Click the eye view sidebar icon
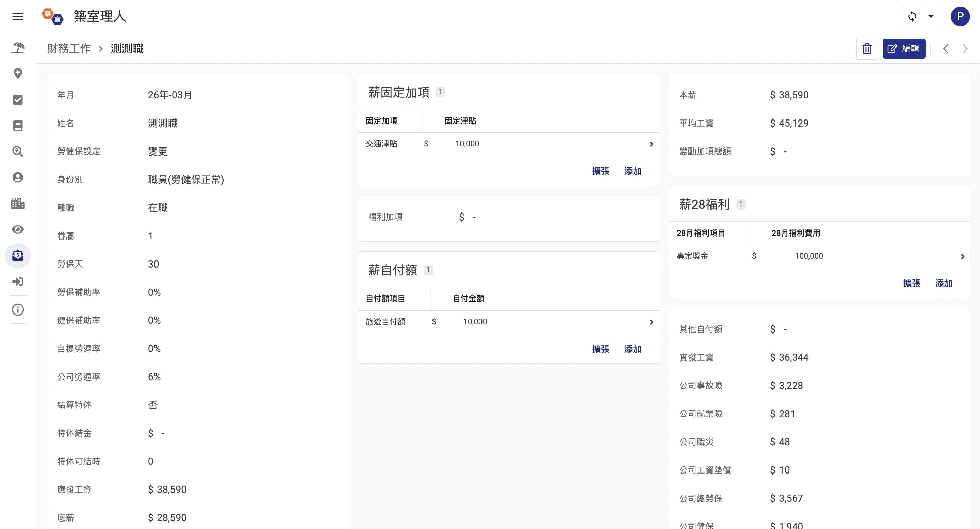Image resolution: width=980 pixels, height=529 pixels. (x=18, y=229)
